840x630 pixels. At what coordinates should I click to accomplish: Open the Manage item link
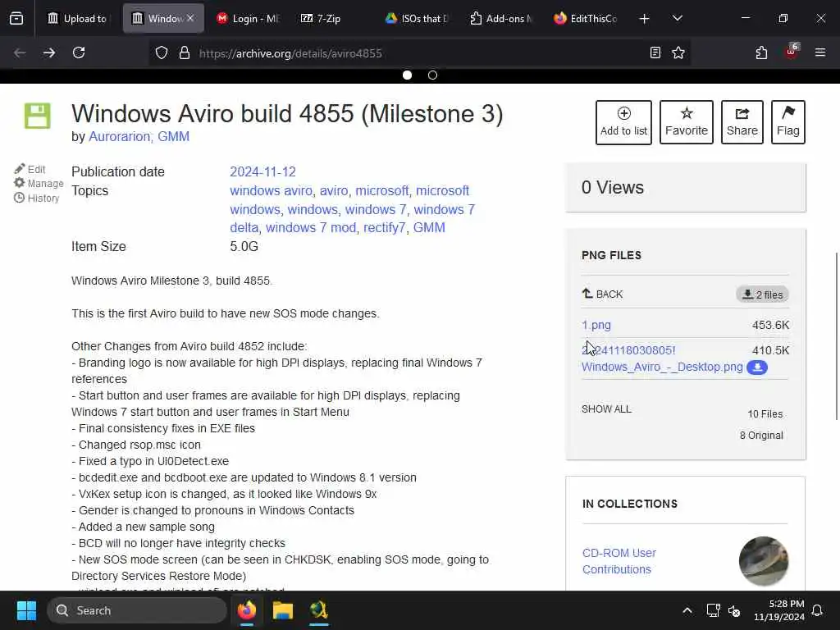coord(39,183)
